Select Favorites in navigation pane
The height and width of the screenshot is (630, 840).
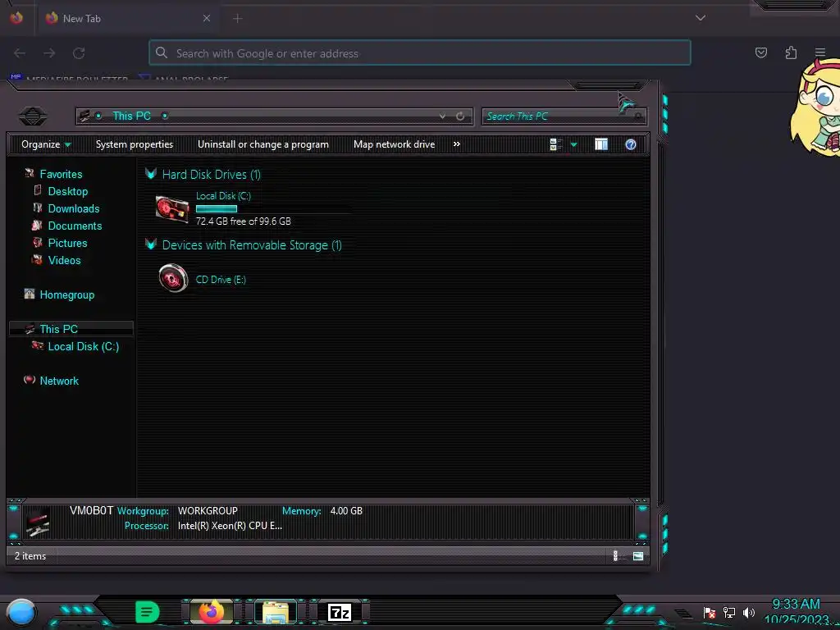click(61, 174)
